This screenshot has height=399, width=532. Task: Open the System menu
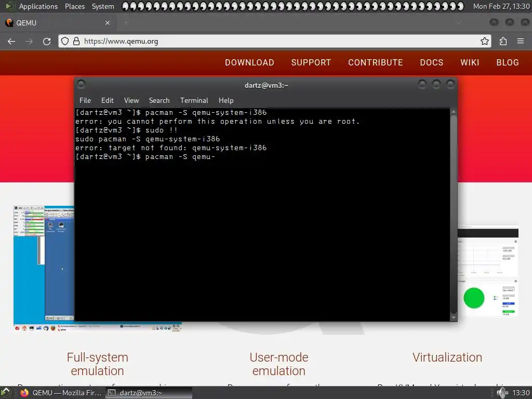pos(103,6)
